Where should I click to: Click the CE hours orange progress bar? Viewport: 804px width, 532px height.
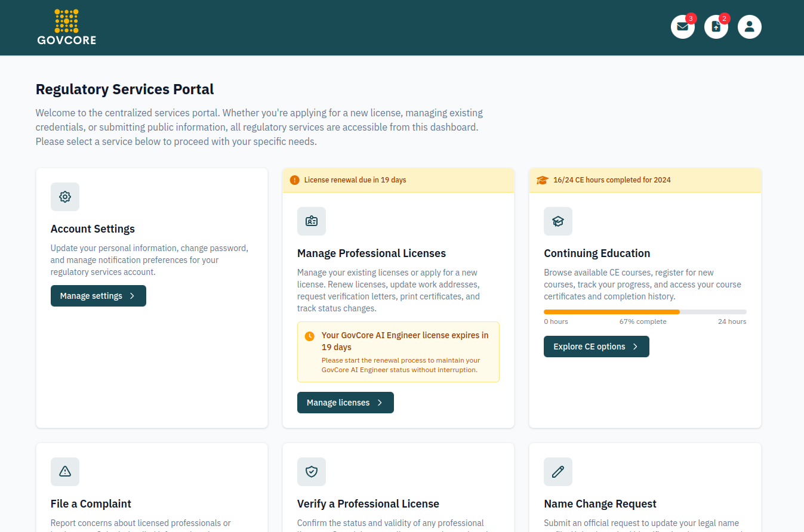612,312
